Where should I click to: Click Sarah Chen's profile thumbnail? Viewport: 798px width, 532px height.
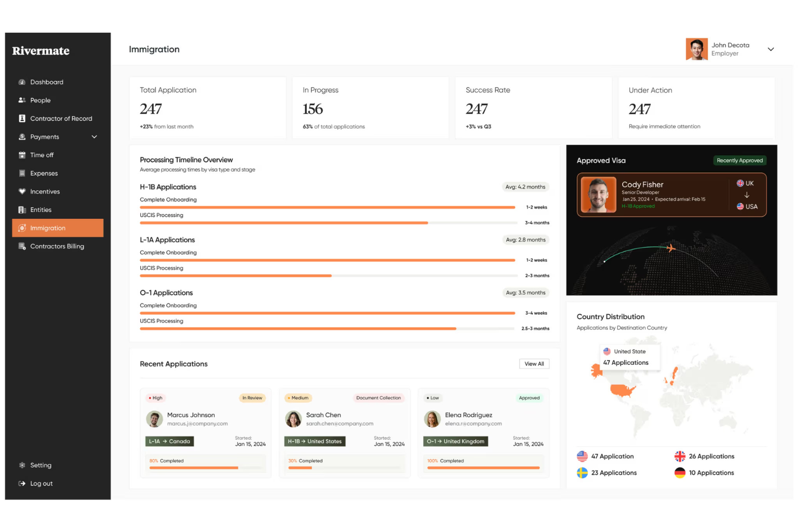pos(293,419)
